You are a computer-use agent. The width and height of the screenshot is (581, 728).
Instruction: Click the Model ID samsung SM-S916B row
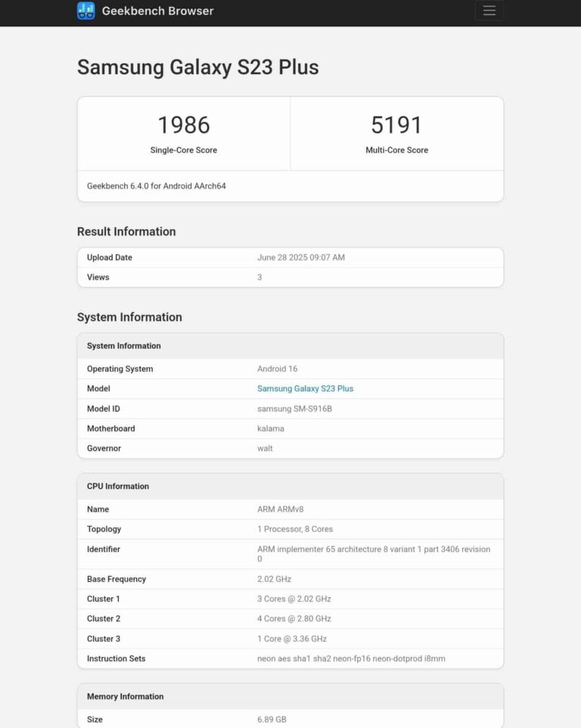coord(290,409)
